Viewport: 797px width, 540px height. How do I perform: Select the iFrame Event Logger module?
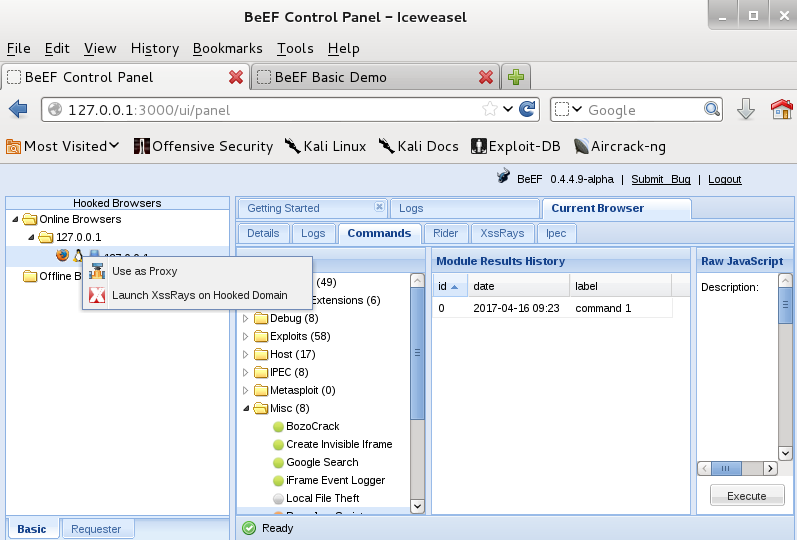[335, 480]
